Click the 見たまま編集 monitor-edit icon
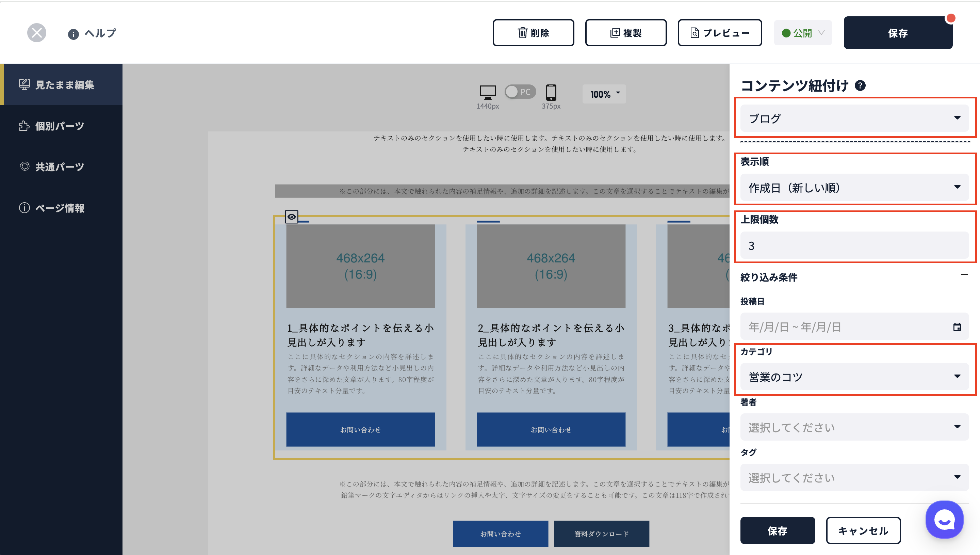This screenshot has width=980, height=555. coord(24,85)
